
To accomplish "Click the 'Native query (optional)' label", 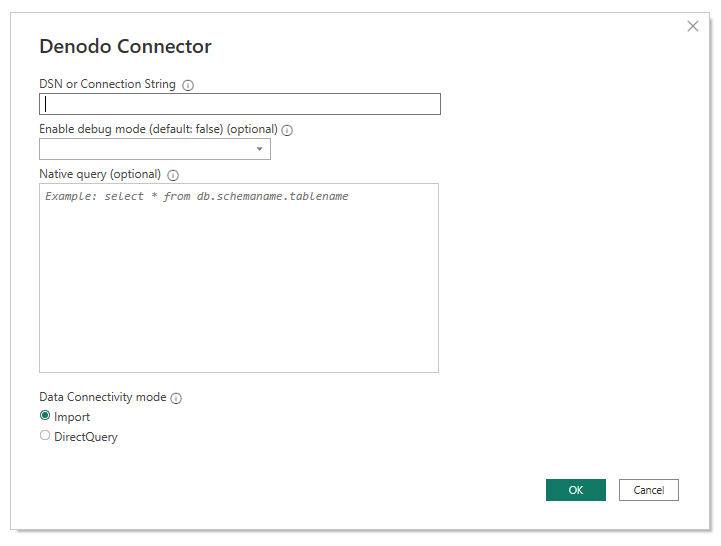I will pyautogui.click(x=100, y=174).
